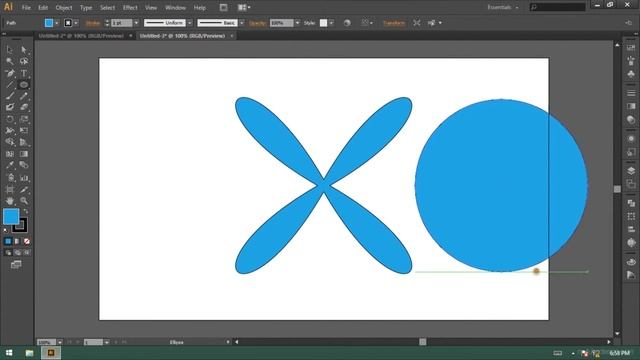Switch to Draw Inside mode
Image resolution: width=640 pixels, height=360 pixels.
27,253
